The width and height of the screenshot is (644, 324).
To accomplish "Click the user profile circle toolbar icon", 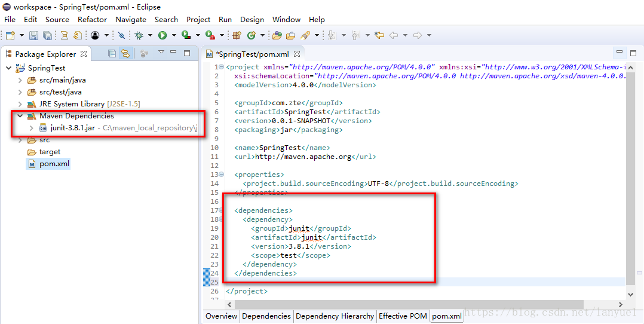I will point(96,35).
